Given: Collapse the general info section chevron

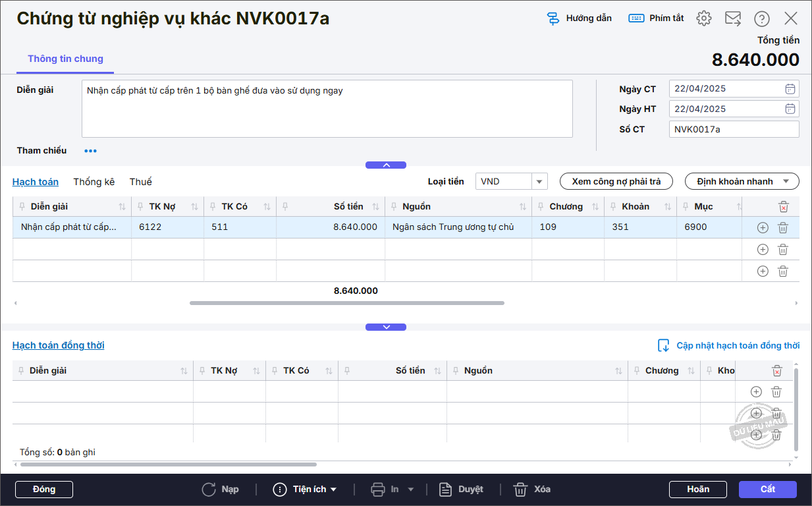Looking at the screenshot, I should 386,165.
